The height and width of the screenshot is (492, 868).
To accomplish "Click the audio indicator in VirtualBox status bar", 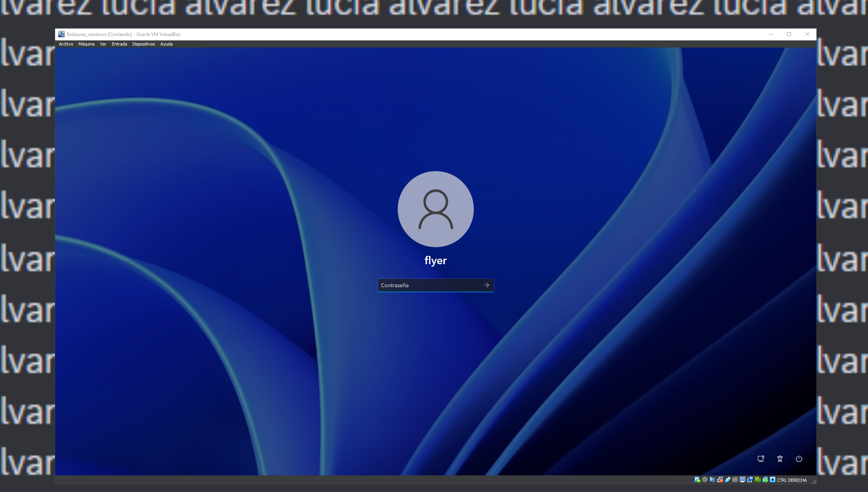I will [713, 480].
